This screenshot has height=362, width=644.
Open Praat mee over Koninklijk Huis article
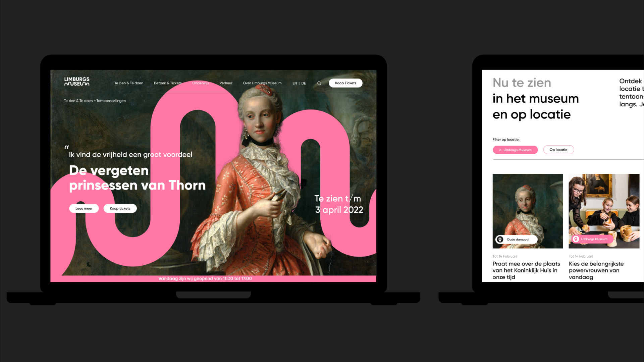(x=526, y=270)
